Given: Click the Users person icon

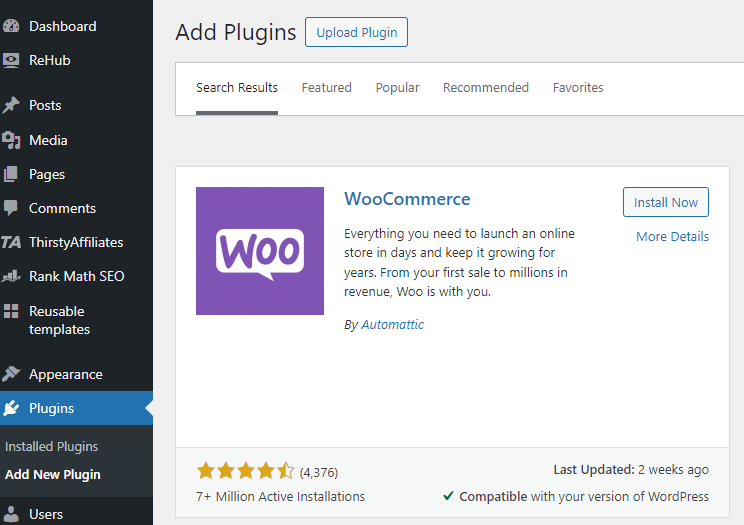Looking at the screenshot, I should [x=11, y=514].
